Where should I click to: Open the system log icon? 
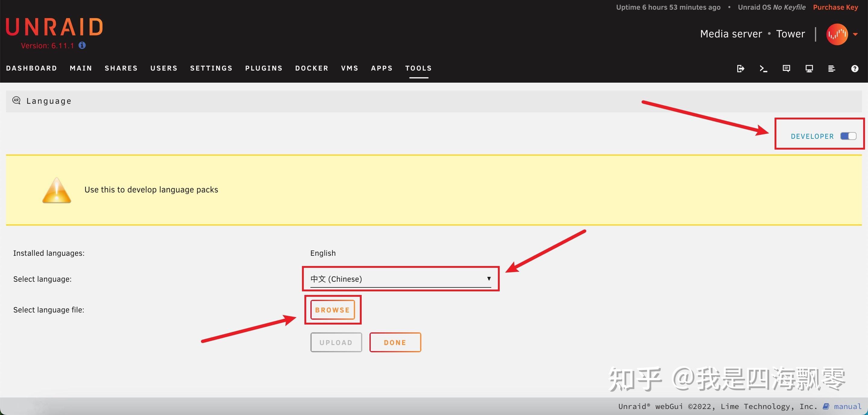pyautogui.click(x=832, y=68)
